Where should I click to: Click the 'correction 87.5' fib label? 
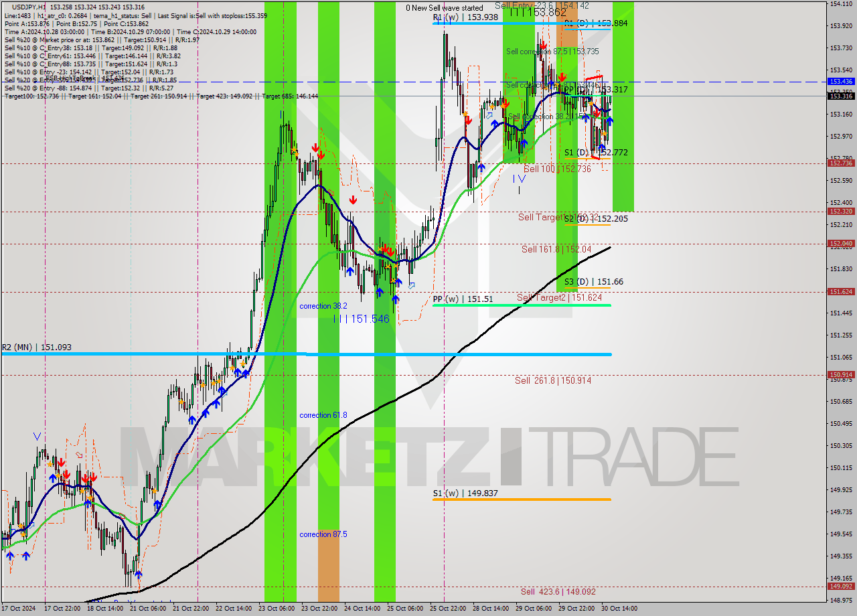323,534
